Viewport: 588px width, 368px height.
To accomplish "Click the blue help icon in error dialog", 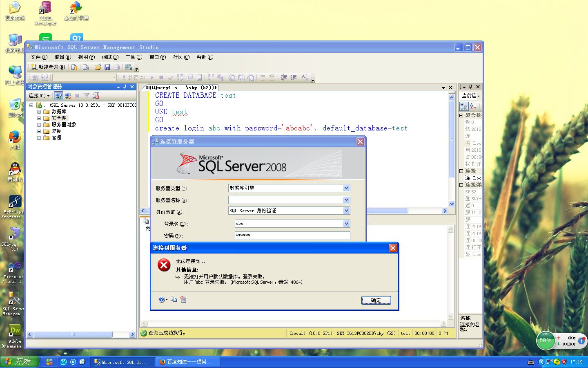I will (x=162, y=299).
